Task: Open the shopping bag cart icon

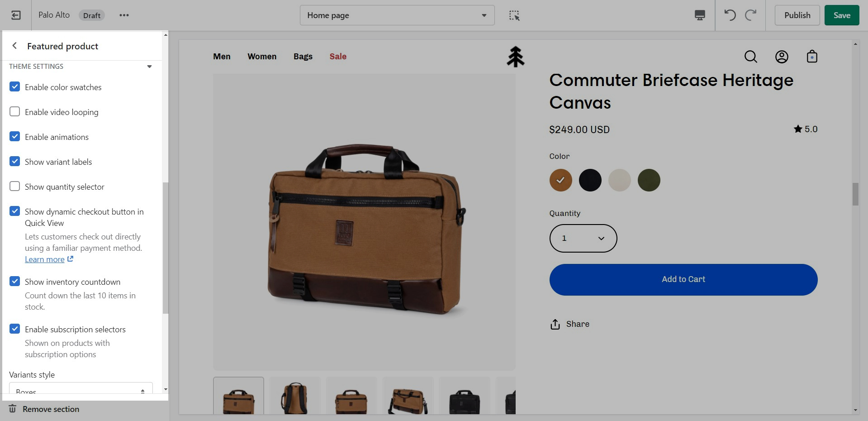Action: [x=812, y=57]
